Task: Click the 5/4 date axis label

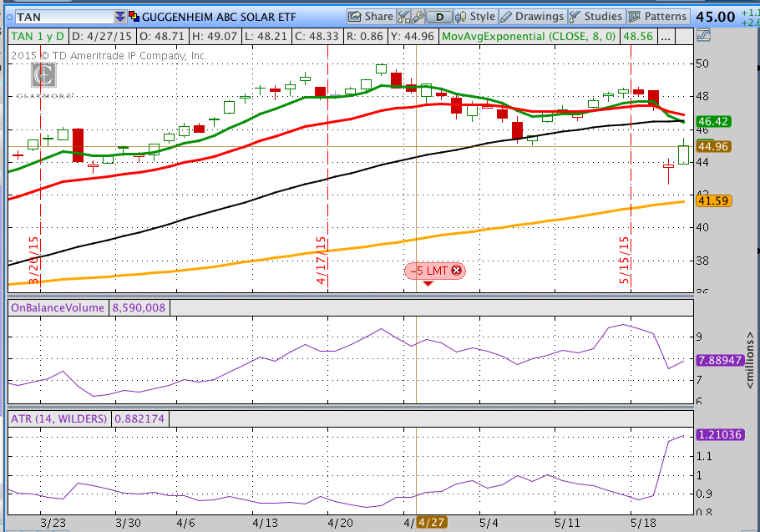Action: point(489,524)
